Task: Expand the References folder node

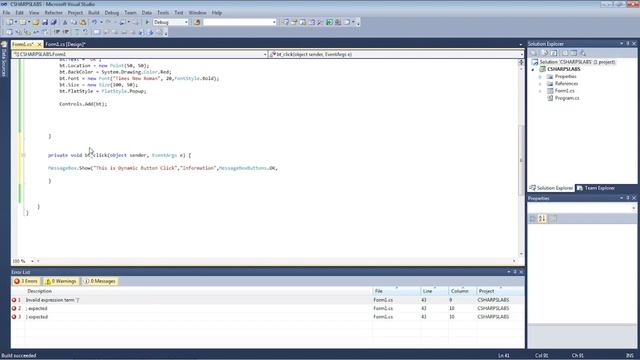Action: (x=540, y=84)
